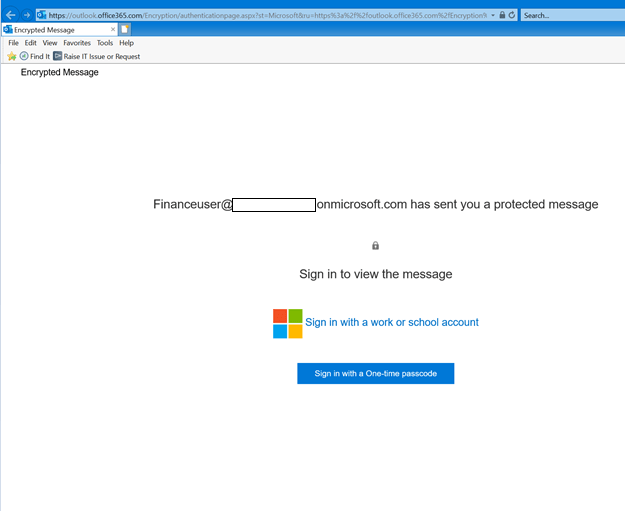This screenshot has width=627, height=511.
Task: Sign in with a work or school account
Action: 392,322
